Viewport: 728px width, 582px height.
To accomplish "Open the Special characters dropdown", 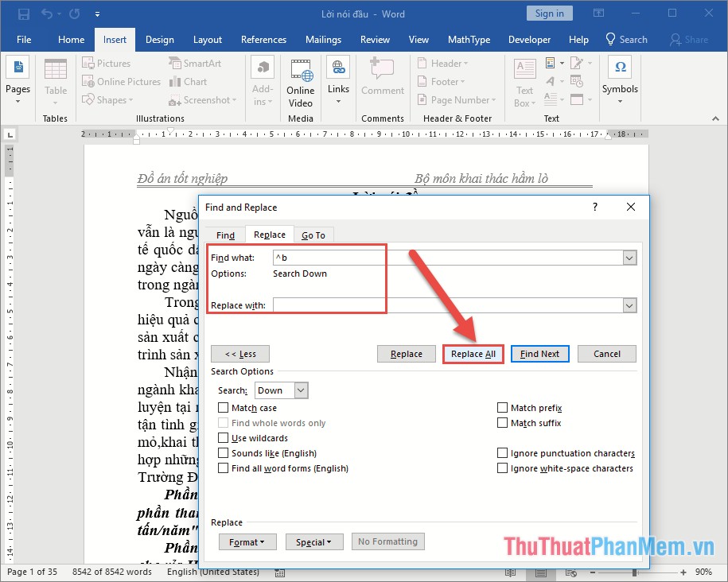I will [x=313, y=541].
